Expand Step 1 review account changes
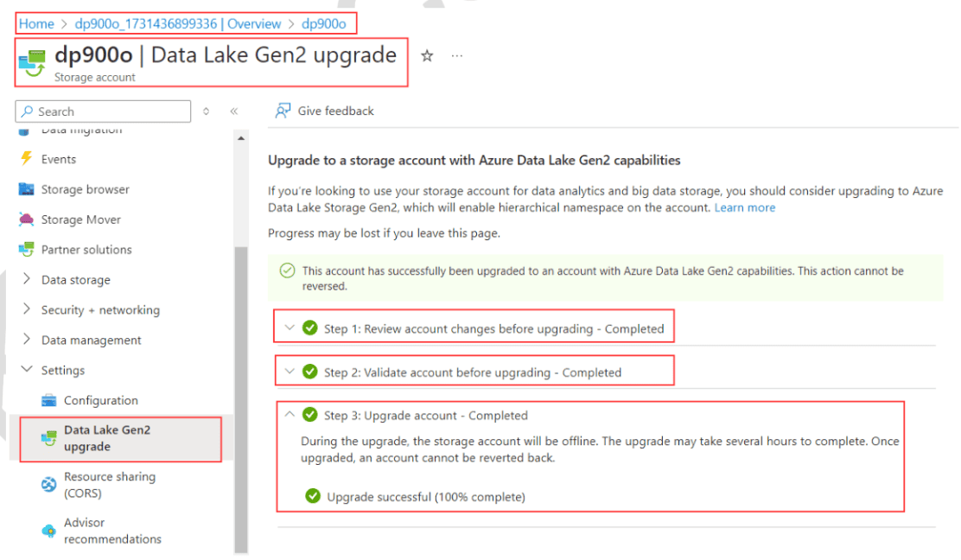The height and width of the screenshot is (560, 961). pyautogui.click(x=290, y=328)
